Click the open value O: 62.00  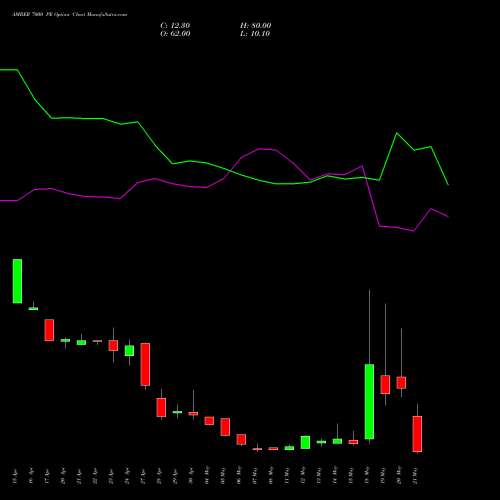pyautogui.click(x=175, y=33)
